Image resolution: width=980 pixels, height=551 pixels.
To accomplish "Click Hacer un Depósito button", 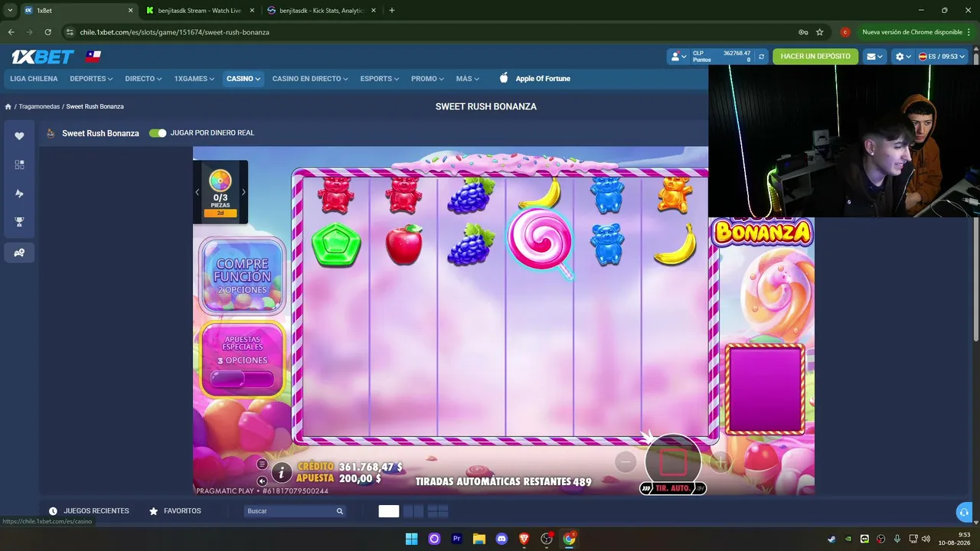I will coord(815,57).
